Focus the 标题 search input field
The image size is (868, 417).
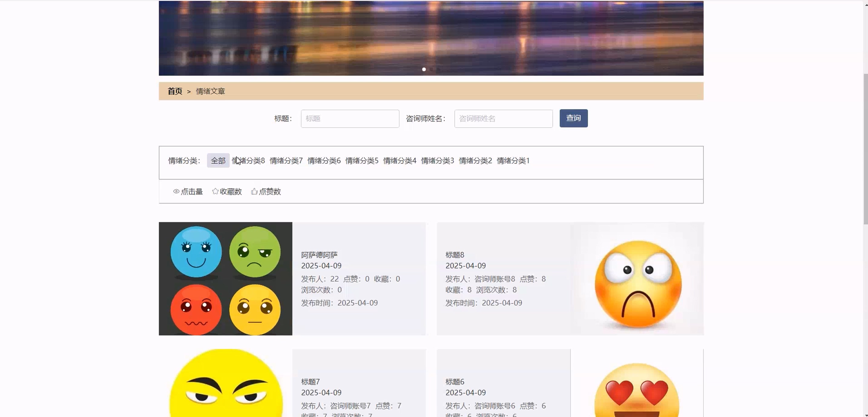click(x=350, y=118)
